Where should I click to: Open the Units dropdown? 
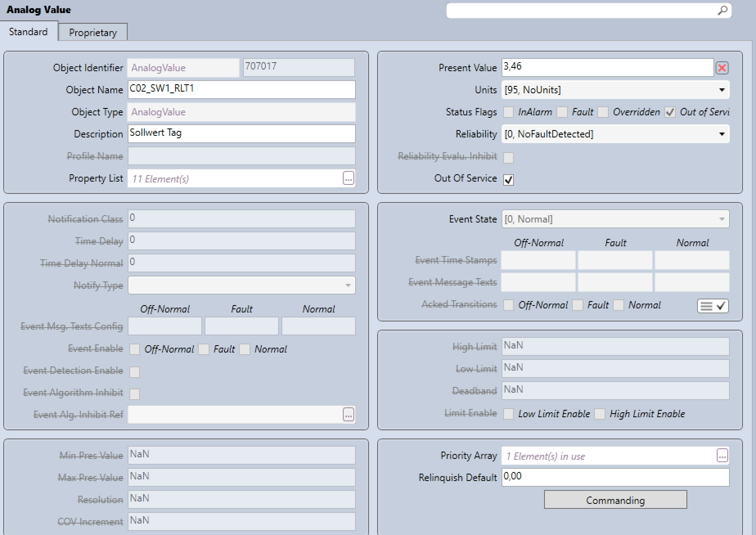[x=615, y=90]
